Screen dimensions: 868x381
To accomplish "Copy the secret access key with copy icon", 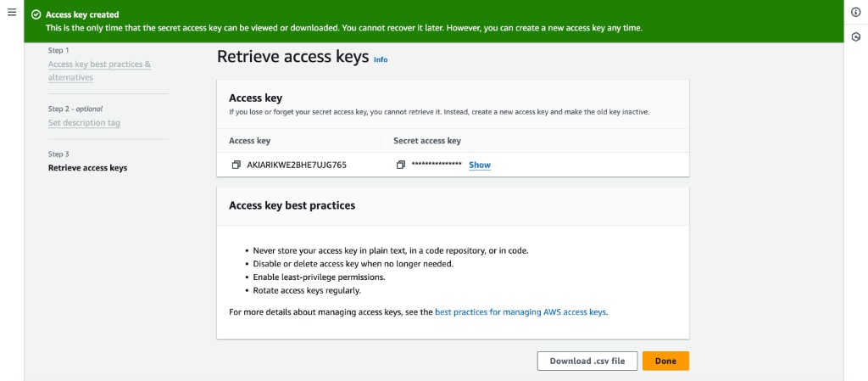I will (x=401, y=165).
